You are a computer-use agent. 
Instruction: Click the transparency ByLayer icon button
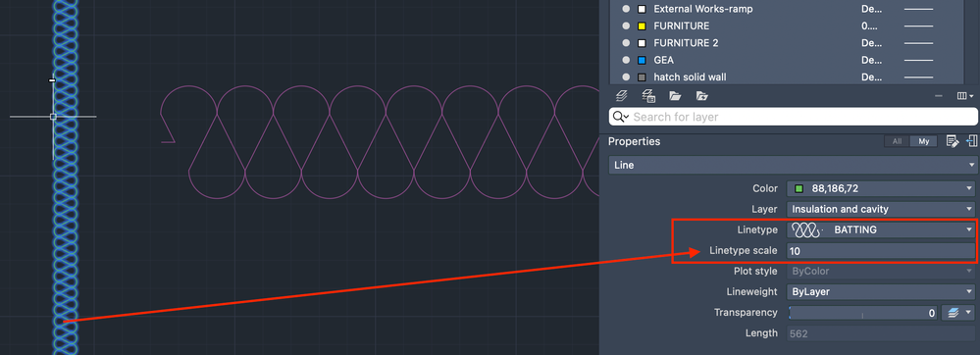958,313
